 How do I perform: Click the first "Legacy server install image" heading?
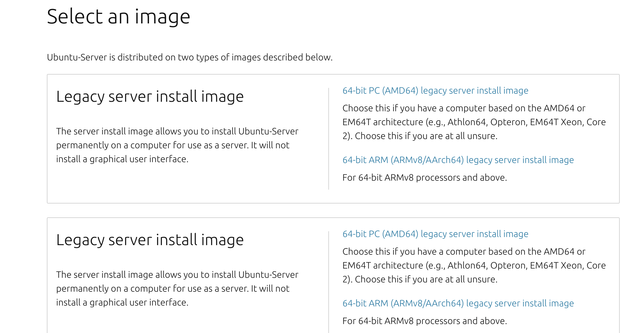click(150, 97)
